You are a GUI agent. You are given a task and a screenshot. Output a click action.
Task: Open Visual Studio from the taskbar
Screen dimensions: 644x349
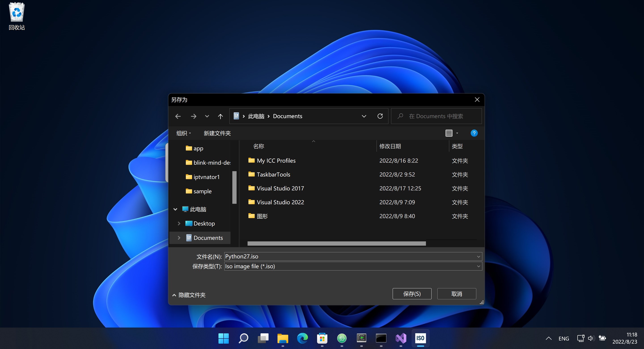point(401,338)
